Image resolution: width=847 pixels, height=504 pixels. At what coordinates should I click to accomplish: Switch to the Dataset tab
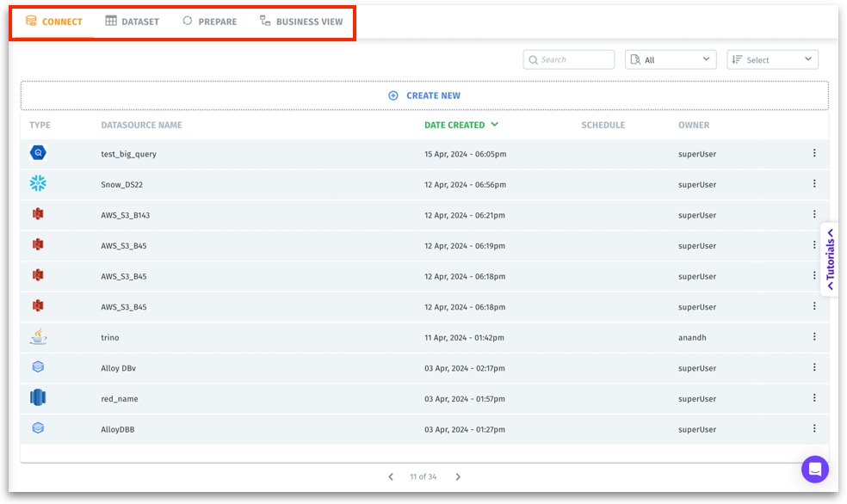pos(133,22)
